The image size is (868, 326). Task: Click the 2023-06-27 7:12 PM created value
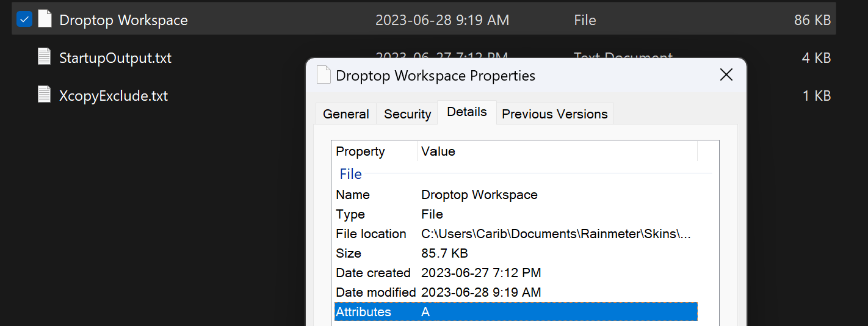(x=481, y=273)
